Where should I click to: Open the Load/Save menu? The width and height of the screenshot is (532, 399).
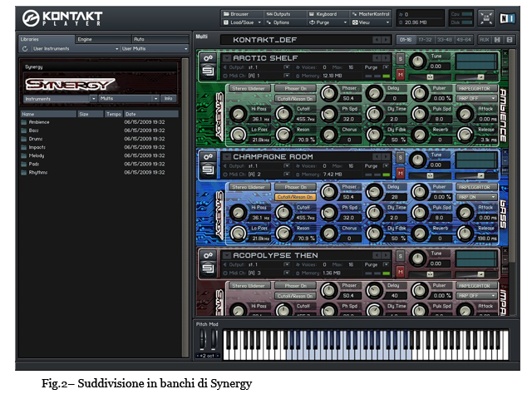[x=242, y=22]
